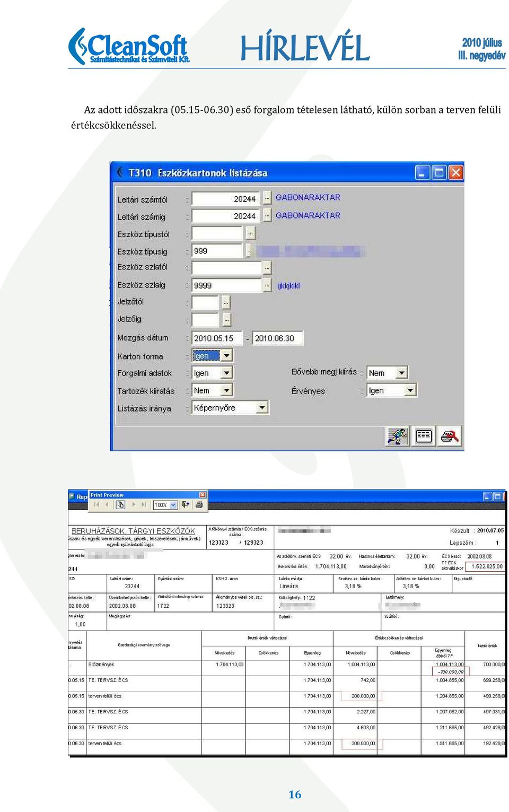Click the Eszköz típusig field with 999
509x812 pixels.
pyautogui.click(x=217, y=251)
